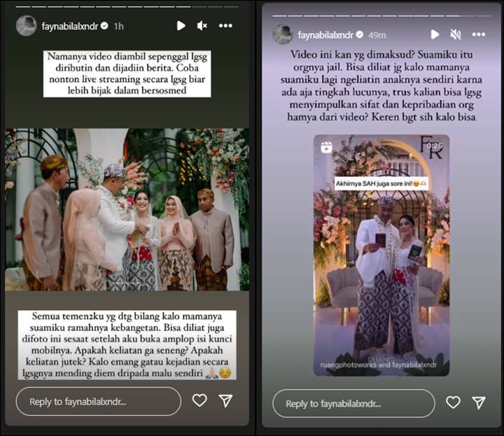
Task: Click reply field on the right story
Action: pyautogui.click(x=354, y=404)
